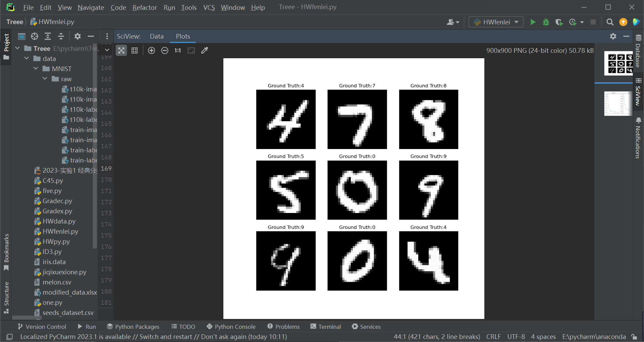Zoom in on the plot

pos(152,50)
